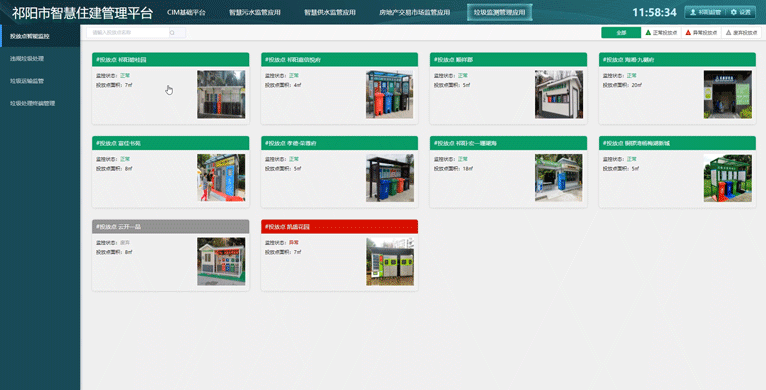Open photo in the 4㎡ disposal card

(390, 94)
